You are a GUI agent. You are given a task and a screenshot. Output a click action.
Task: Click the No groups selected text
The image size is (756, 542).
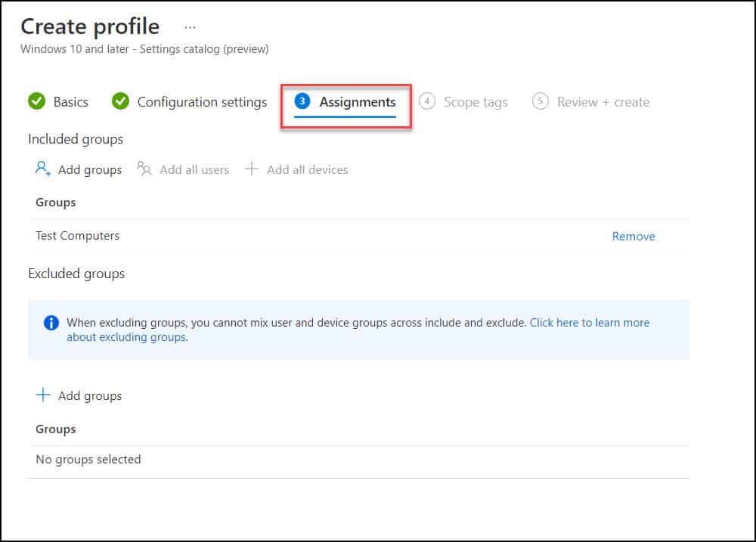click(x=88, y=460)
